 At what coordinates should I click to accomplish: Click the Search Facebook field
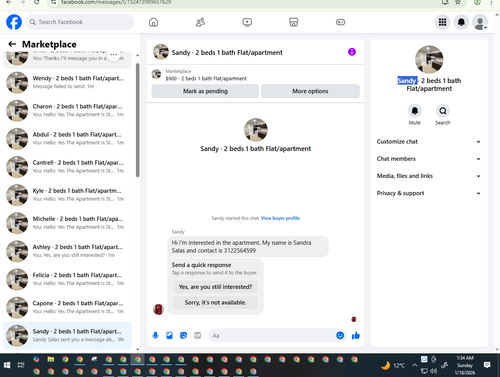80,22
